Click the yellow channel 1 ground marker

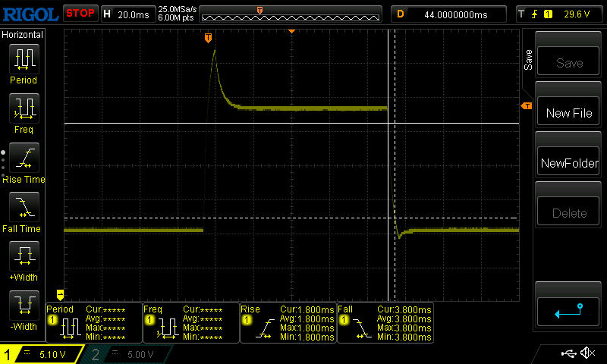click(60, 295)
